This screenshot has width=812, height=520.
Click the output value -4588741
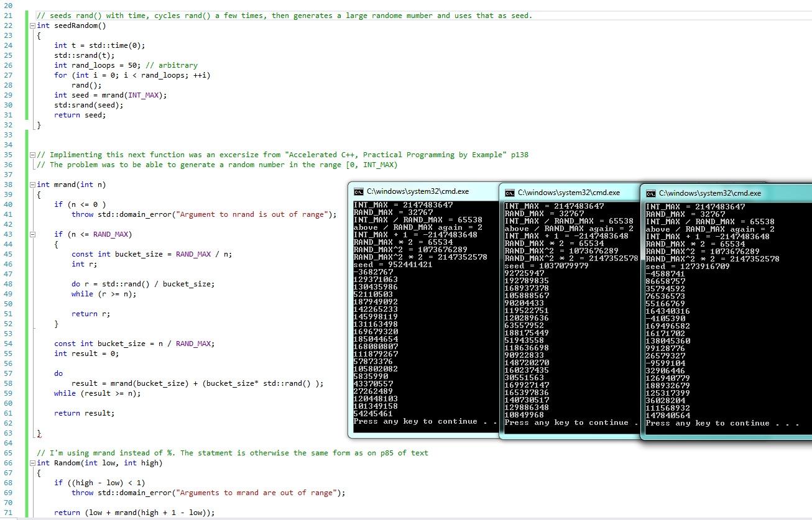pyautogui.click(x=665, y=274)
